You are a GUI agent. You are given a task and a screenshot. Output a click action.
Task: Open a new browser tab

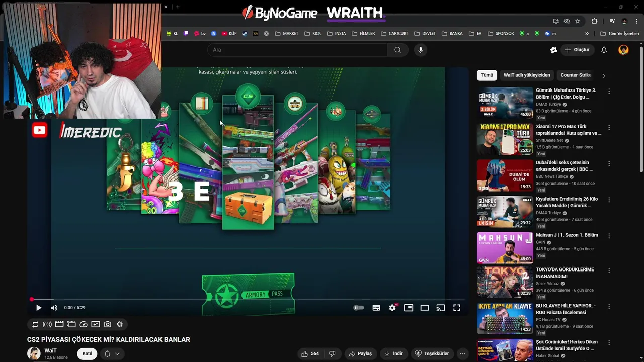click(178, 7)
